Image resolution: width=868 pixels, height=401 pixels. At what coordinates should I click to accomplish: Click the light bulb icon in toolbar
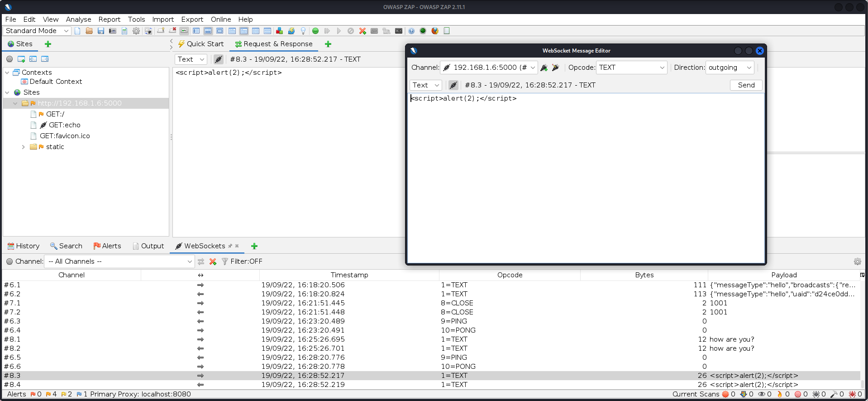tap(303, 31)
